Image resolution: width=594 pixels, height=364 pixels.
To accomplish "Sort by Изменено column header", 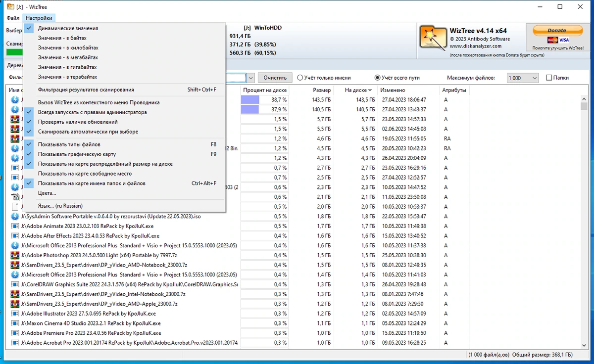I will pyautogui.click(x=408, y=91).
